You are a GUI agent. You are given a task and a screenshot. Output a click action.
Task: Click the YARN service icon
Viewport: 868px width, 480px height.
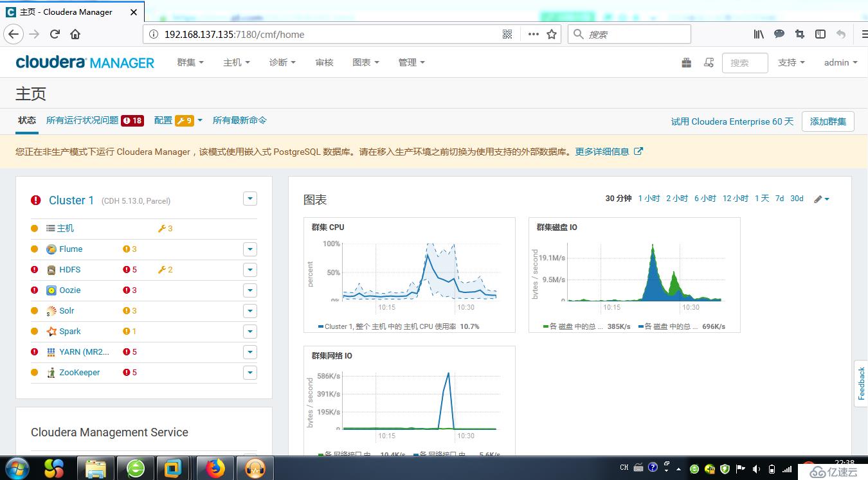51,352
